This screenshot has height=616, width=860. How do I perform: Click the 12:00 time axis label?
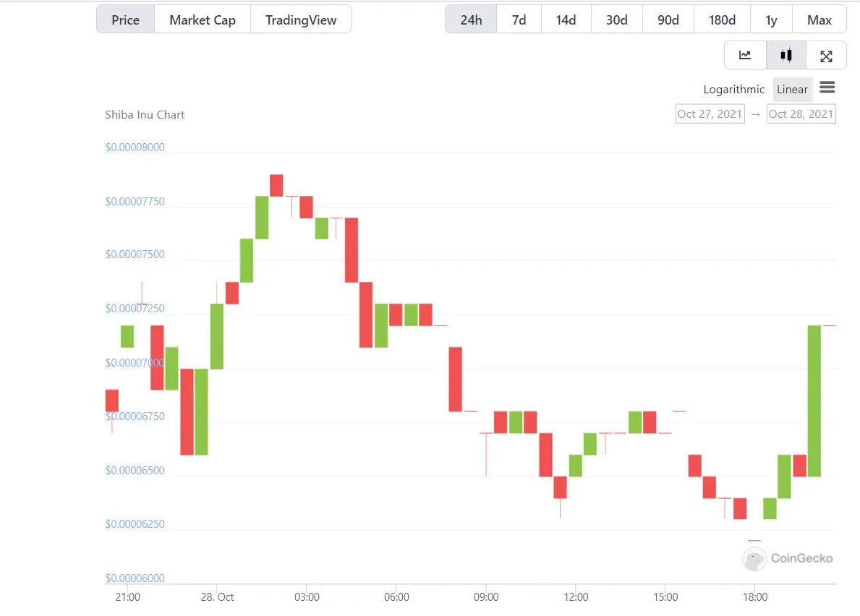point(576,596)
